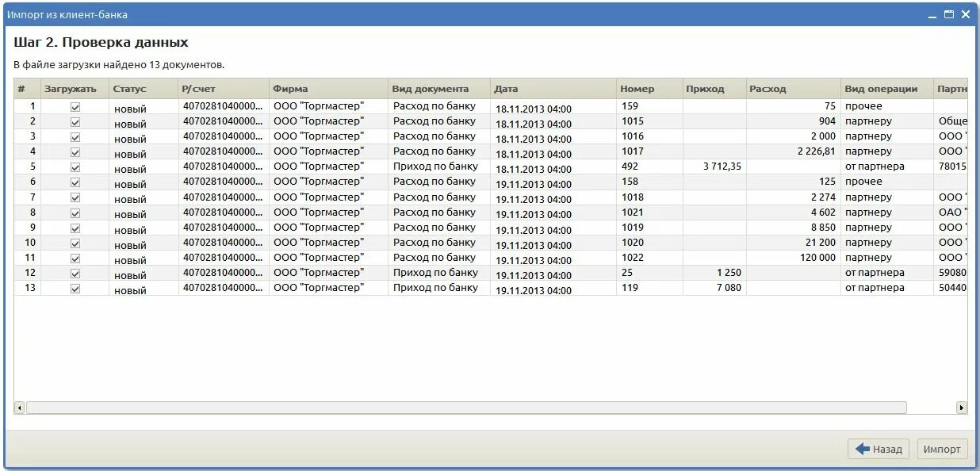Screen dimensions: 980x471
Task: Select the income amount 7 080 cell
Action: click(714, 289)
